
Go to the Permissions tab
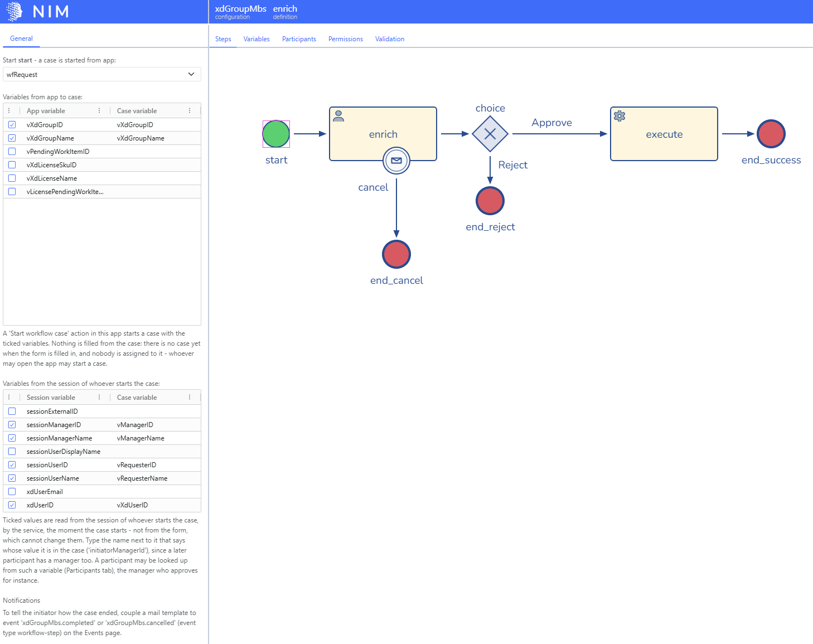point(346,39)
